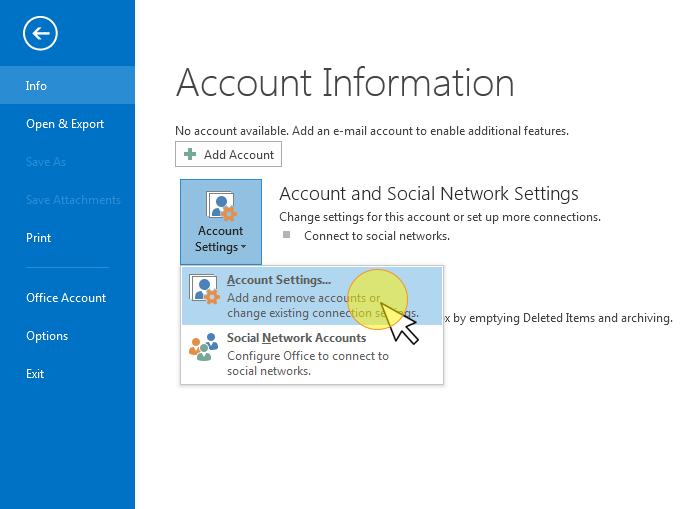Choose Account Settings... from the dropdown menu
Viewport: 694px width, 509px height.
pyautogui.click(x=312, y=296)
